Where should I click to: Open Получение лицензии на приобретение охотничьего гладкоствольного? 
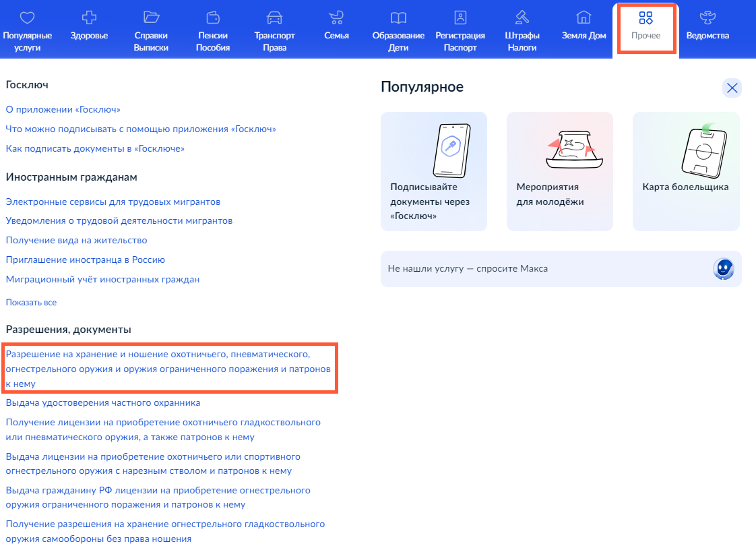pos(163,430)
